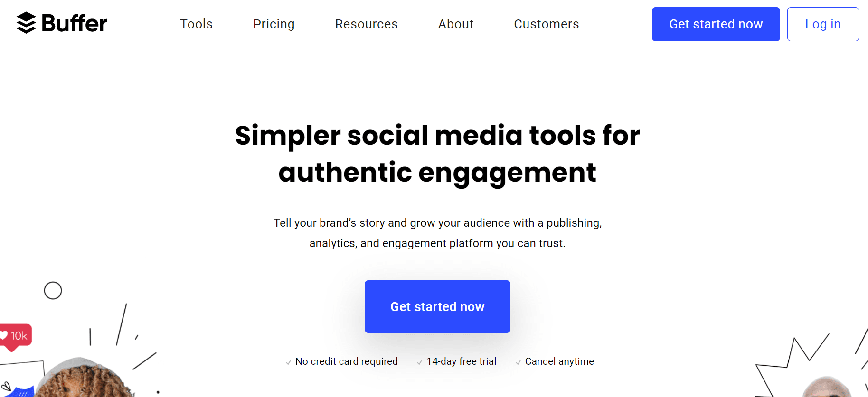Viewport: 868px width, 397px height.
Task: Click the Buffer stacked-layers logo icon
Action: (26, 23)
